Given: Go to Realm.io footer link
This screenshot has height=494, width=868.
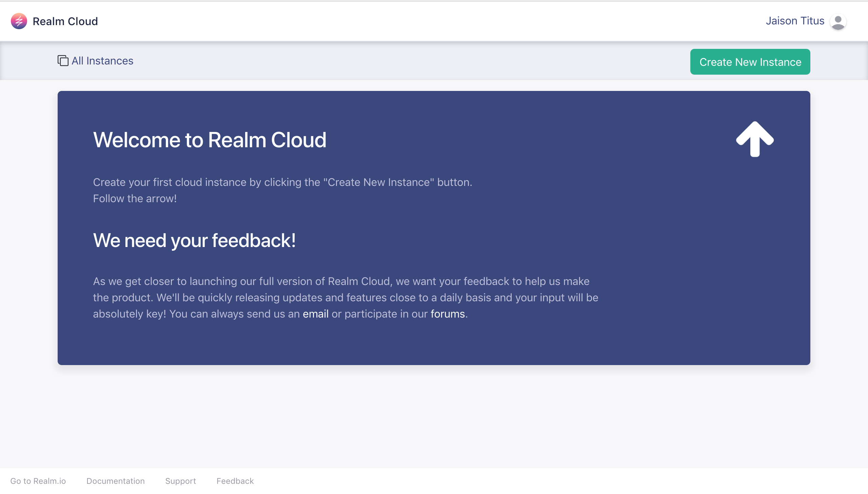Looking at the screenshot, I should click(x=38, y=481).
